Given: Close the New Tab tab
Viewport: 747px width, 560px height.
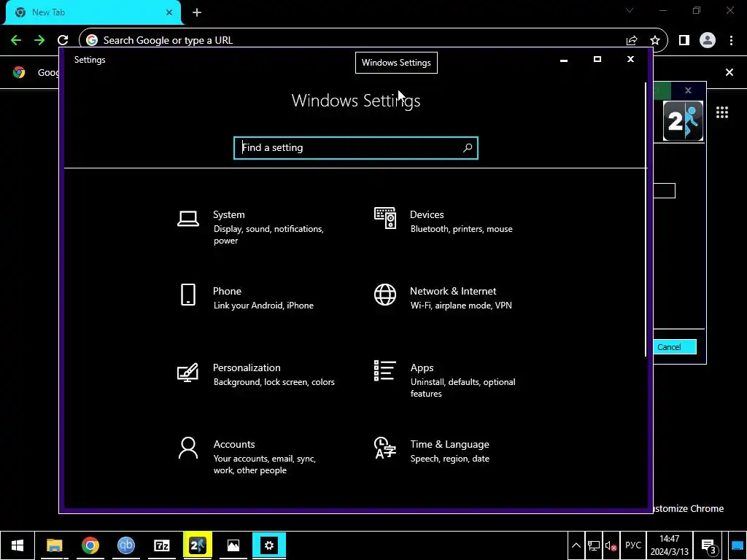Looking at the screenshot, I should pyautogui.click(x=169, y=12).
